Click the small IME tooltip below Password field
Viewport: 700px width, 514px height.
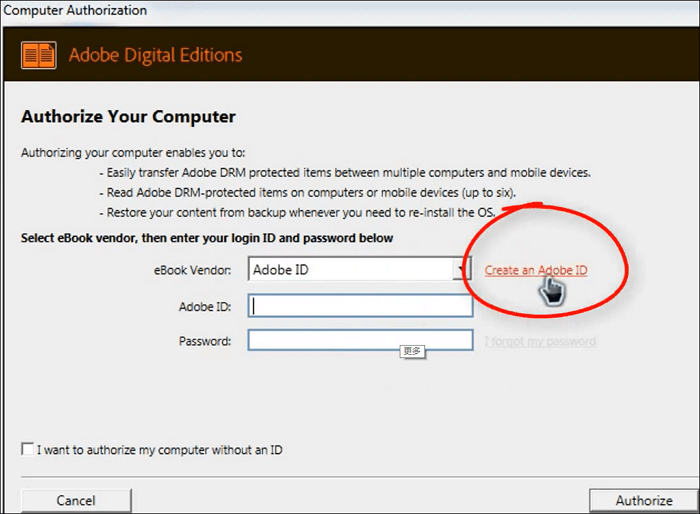[412, 351]
